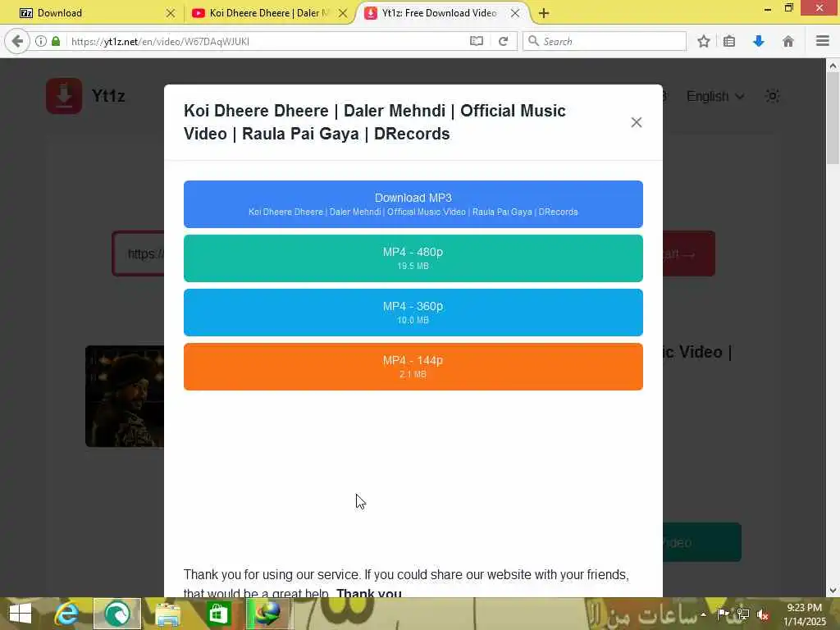
Task: Download the MP4 360p 10.0 MB video
Action: pos(413,313)
